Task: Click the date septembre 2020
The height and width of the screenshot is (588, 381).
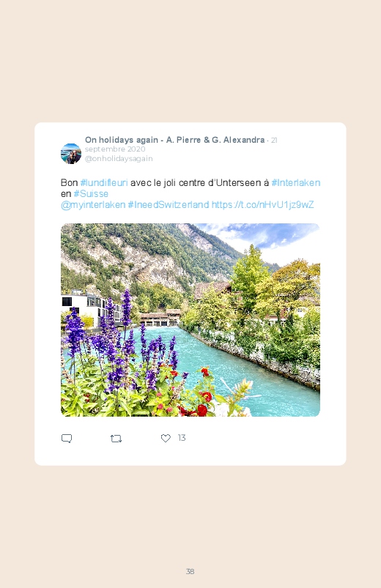Action: pos(115,149)
